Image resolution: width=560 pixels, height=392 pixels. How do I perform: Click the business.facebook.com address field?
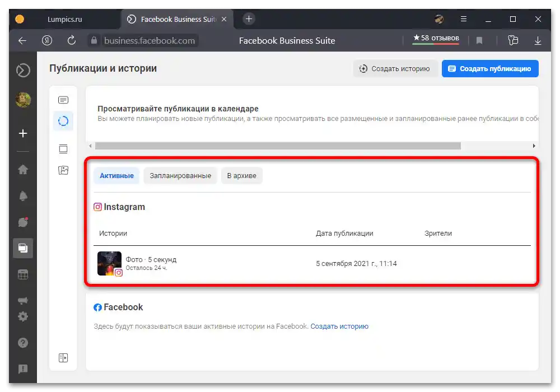point(150,40)
